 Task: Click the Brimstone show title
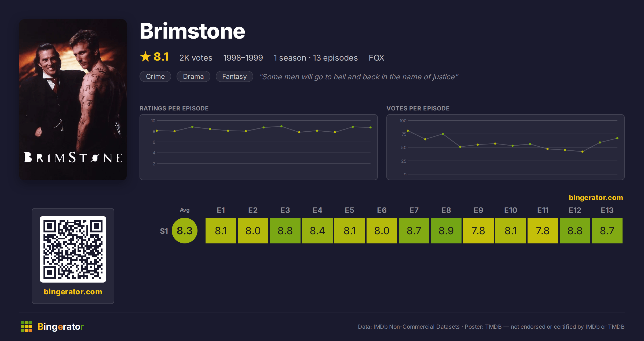click(192, 31)
